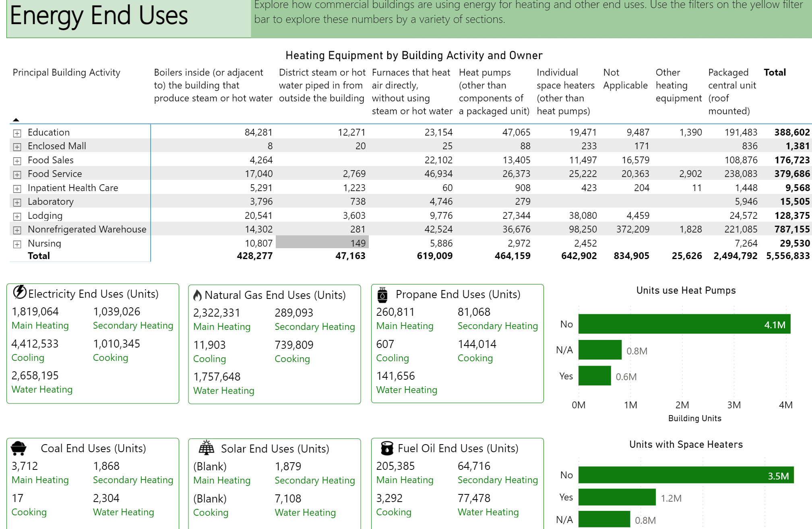Select the N/A bar in Heat Pumps chart
Screen dimensions: 812x529
click(600, 350)
